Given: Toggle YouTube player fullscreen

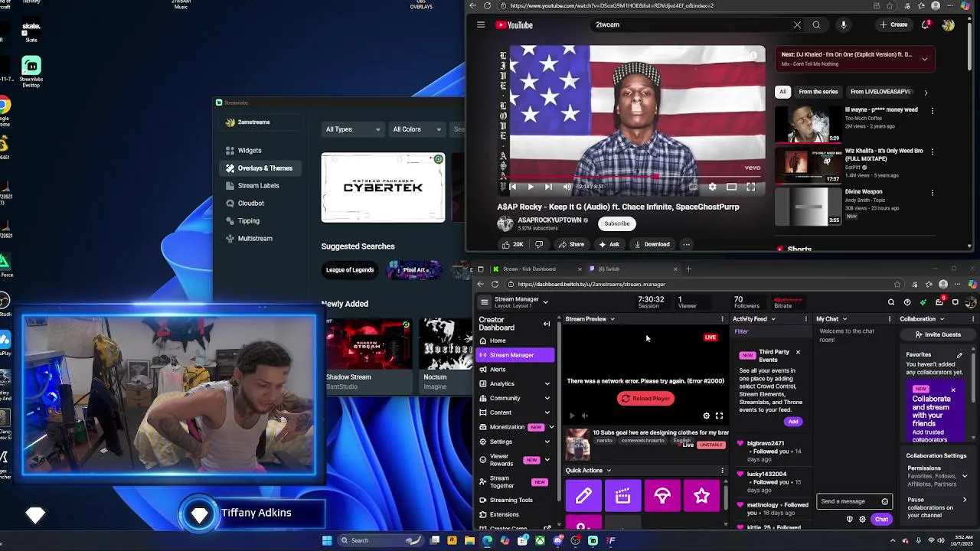Looking at the screenshot, I should coord(750,187).
